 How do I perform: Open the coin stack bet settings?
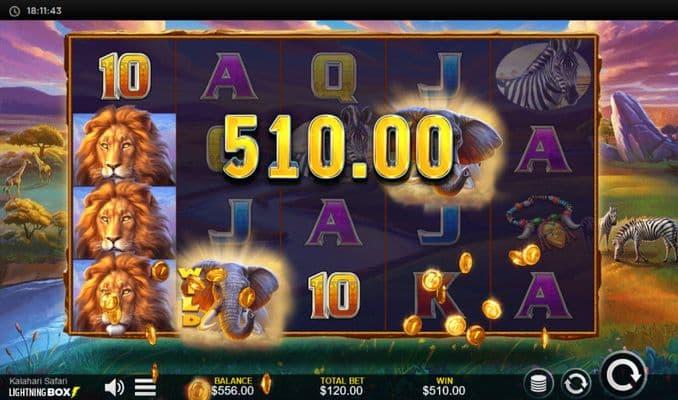tap(539, 383)
